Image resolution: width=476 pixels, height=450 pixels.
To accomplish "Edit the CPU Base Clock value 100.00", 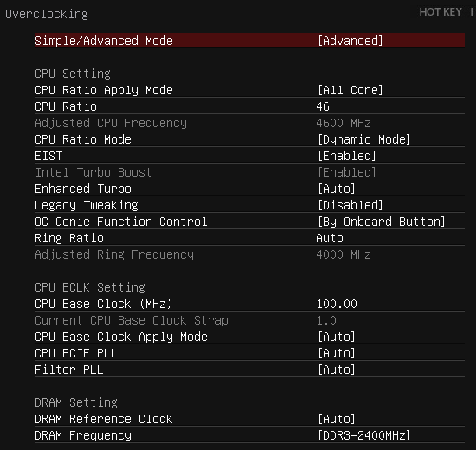I will [x=337, y=304].
